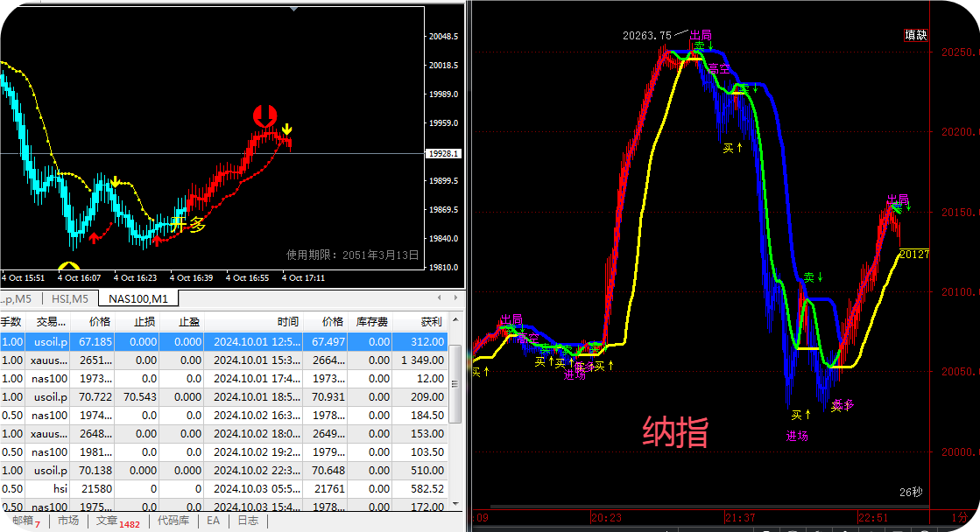Click the red down-arrow sell signal icon
980x532 pixels.
pyautogui.click(x=265, y=116)
